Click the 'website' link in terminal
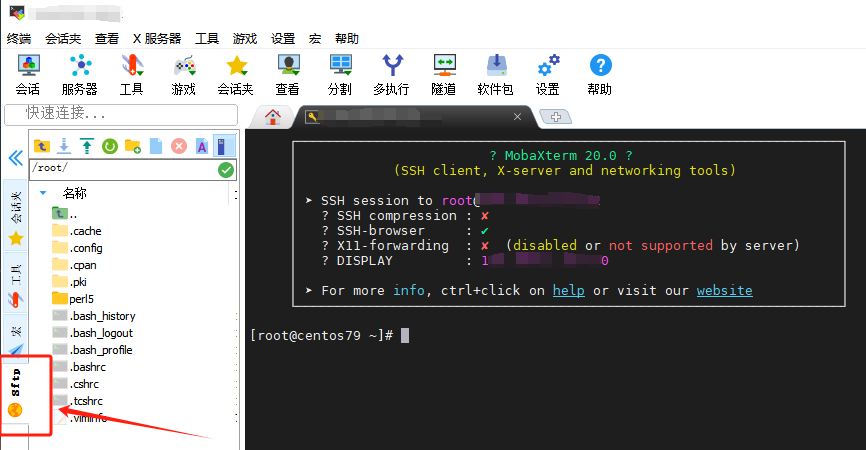The width and height of the screenshot is (866, 450). coord(724,290)
